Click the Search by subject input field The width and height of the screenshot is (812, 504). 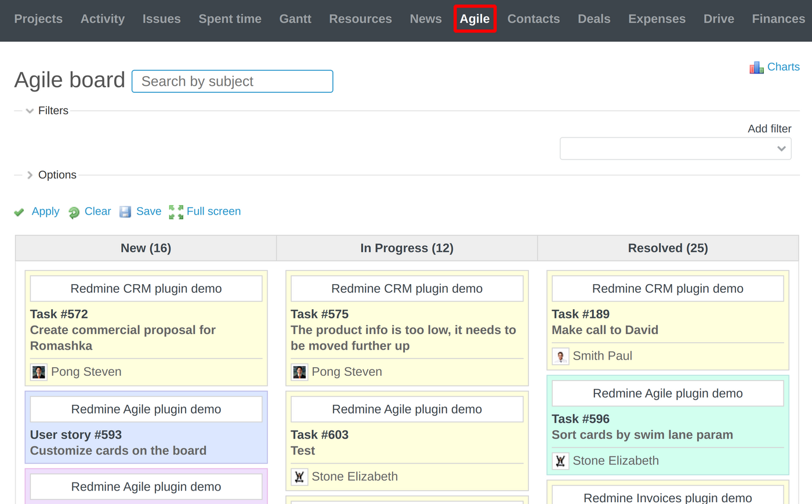point(232,81)
